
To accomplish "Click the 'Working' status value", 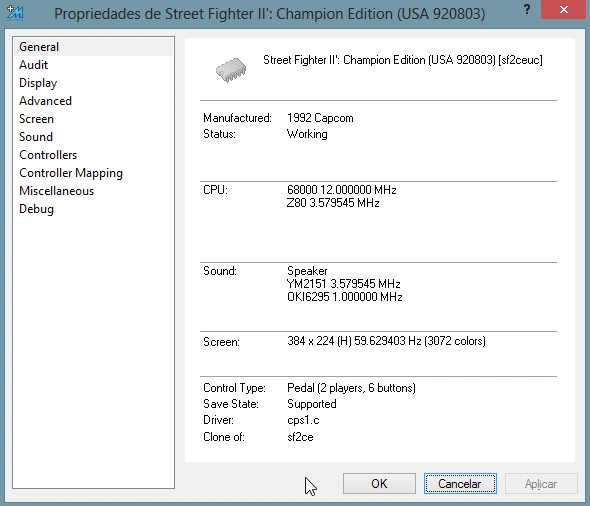I will [307, 134].
